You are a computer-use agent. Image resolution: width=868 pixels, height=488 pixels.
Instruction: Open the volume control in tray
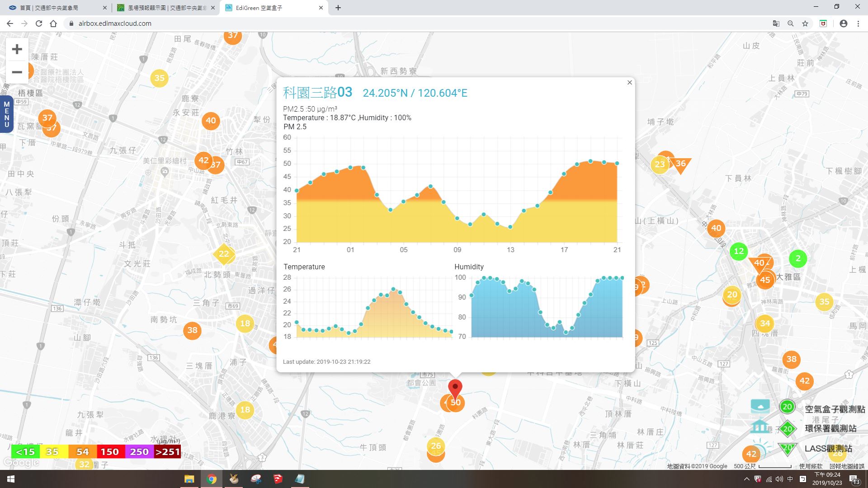(x=779, y=479)
